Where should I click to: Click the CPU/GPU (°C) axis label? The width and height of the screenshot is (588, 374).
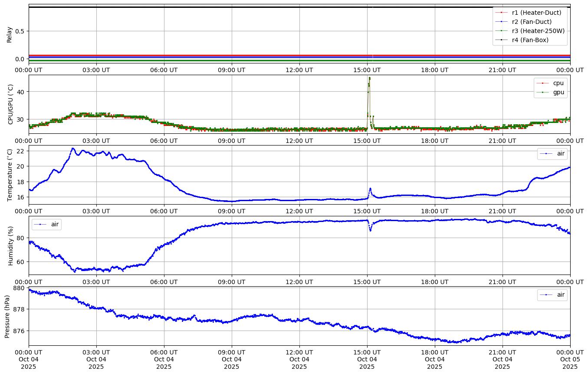(x=11, y=104)
